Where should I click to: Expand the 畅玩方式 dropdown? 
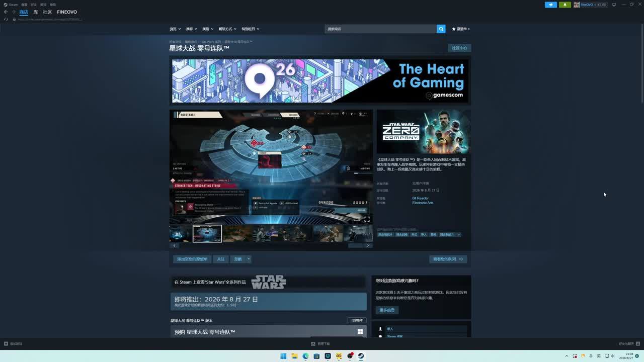[227, 29]
